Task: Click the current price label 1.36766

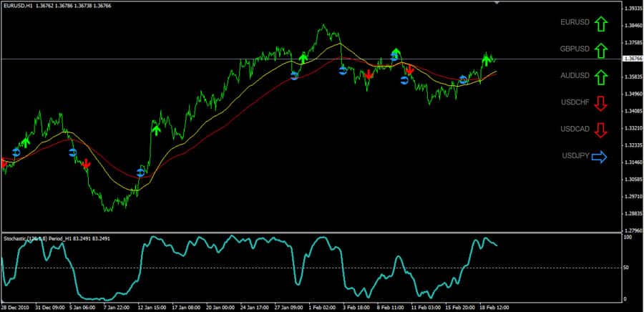Action: [633, 59]
